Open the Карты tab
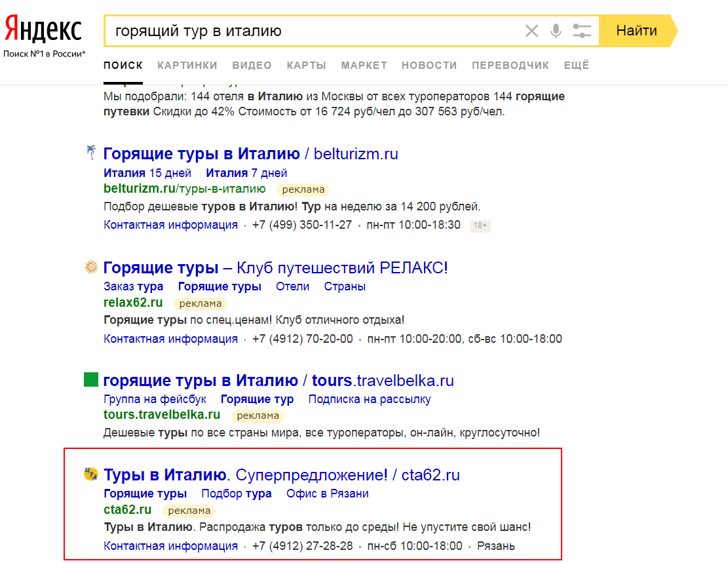This screenshot has width=728, height=563. tap(307, 66)
